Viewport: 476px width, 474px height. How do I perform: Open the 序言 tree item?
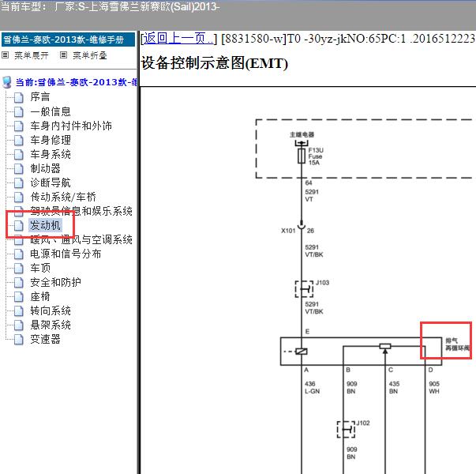pyautogui.click(x=39, y=97)
